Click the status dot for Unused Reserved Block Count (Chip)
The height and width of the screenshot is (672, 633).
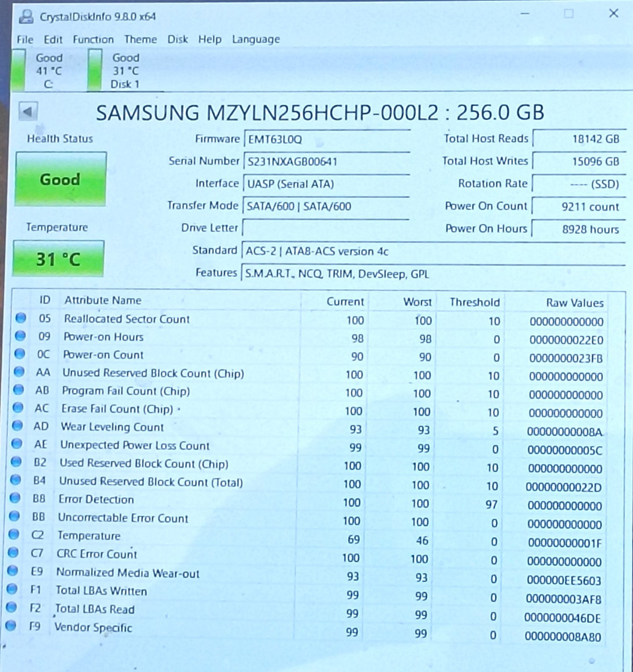19,372
